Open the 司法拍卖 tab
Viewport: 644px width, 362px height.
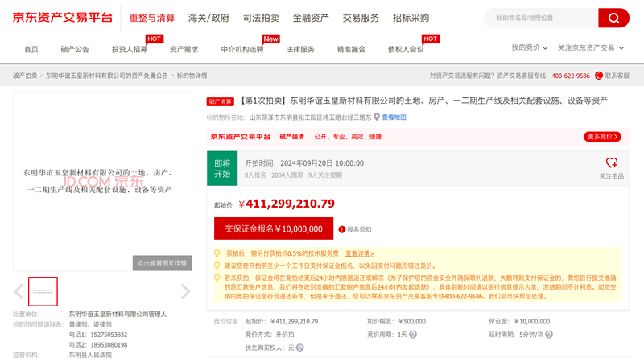(261, 18)
